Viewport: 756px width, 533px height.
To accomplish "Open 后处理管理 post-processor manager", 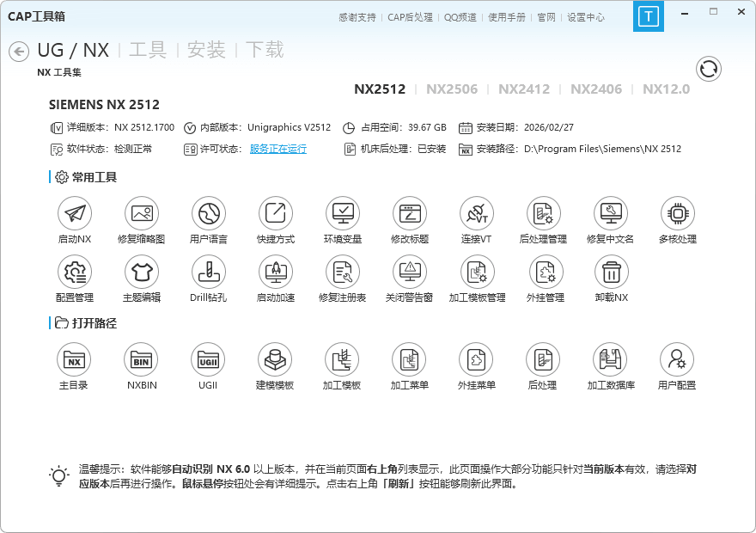I will tap(543, 213).
